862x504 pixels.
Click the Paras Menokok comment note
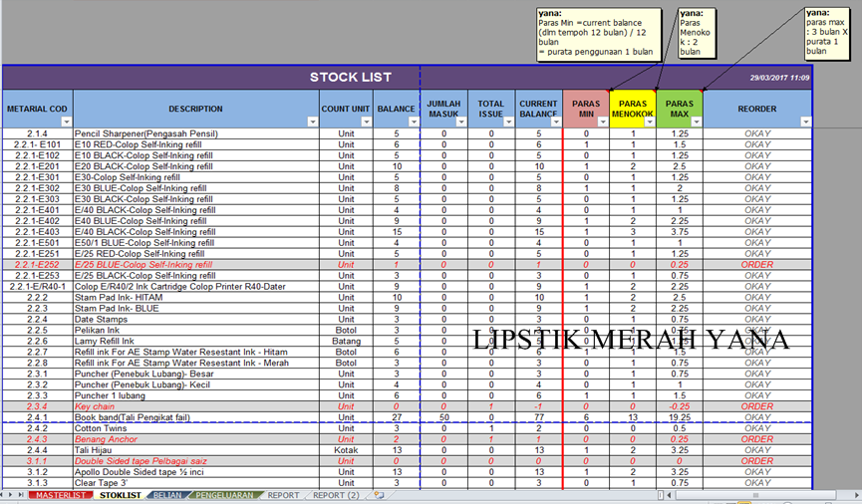click(x=697, y=33)
